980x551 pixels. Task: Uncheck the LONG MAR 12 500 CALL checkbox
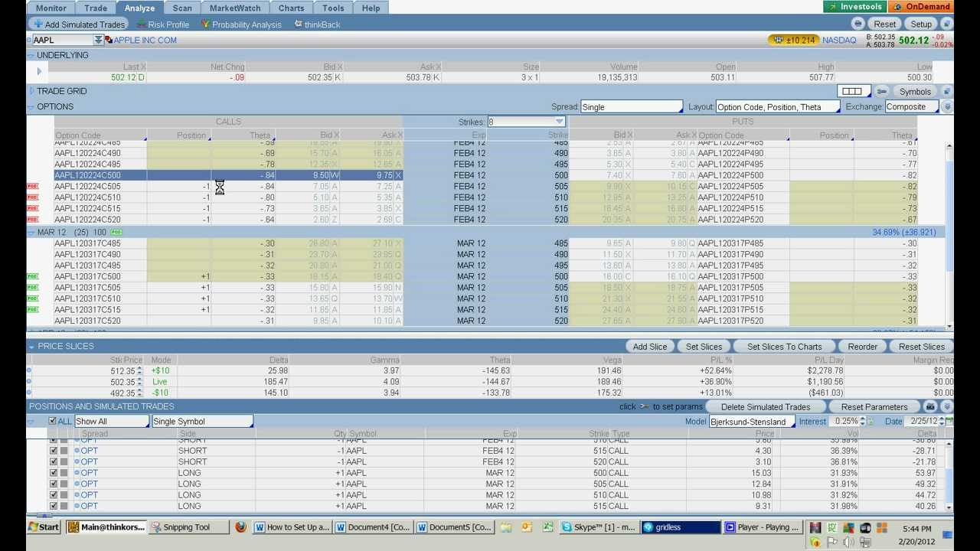click(x=53, y=473)
